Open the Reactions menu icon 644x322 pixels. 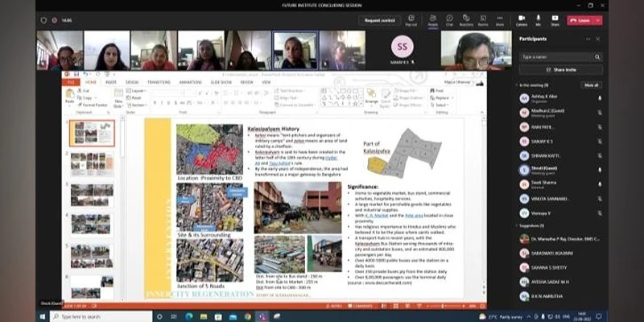(466, 20)
